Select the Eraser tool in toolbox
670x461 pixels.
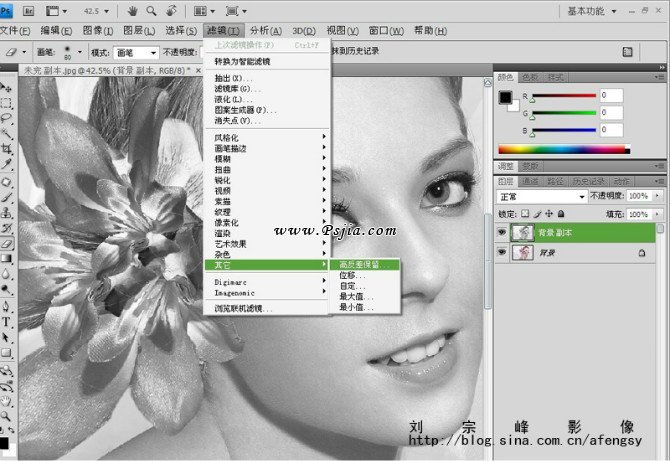[x=6, y=243]
